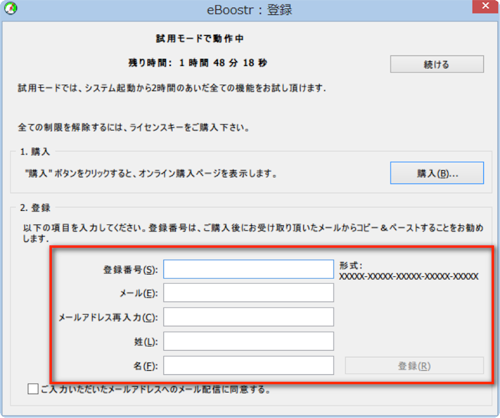Click the XXXXX-XXXXX key format hint text
500x418 pixels.
[409, 276]
